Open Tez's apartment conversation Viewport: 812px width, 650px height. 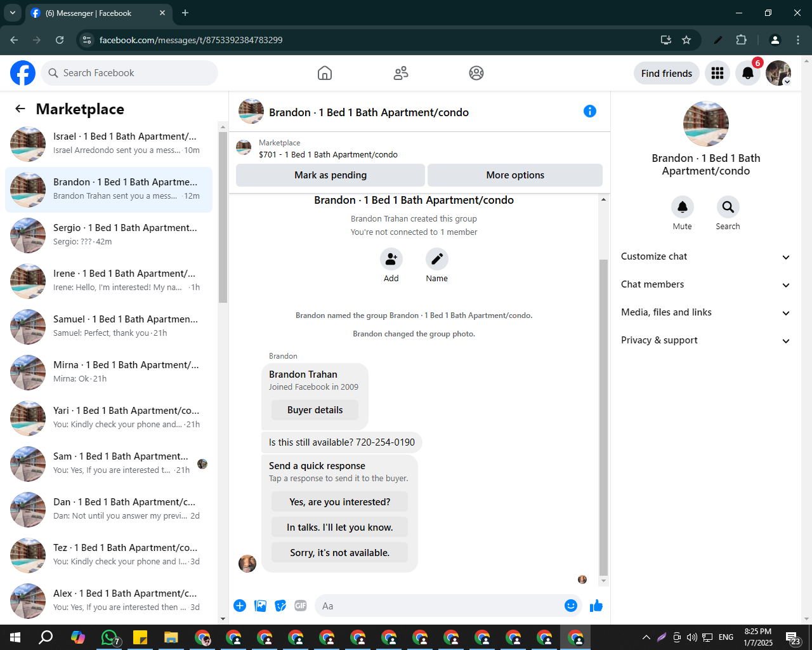tap(109, 555)
